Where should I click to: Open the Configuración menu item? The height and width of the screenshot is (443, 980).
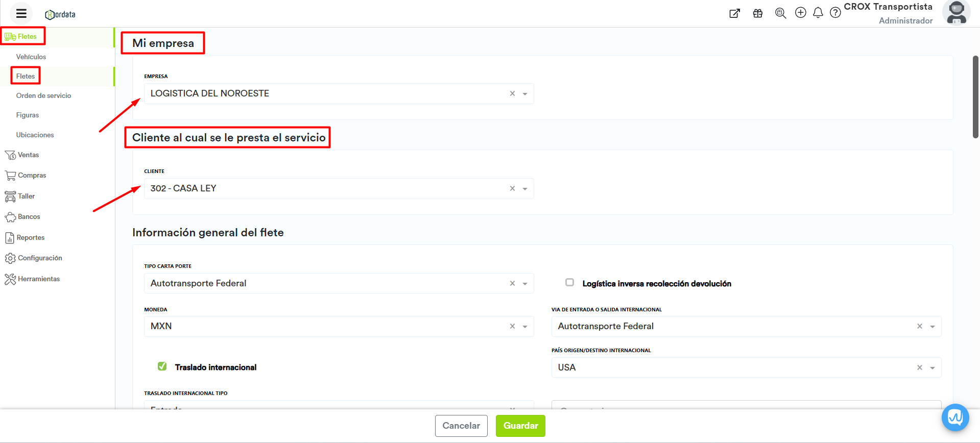click(40, 258)
